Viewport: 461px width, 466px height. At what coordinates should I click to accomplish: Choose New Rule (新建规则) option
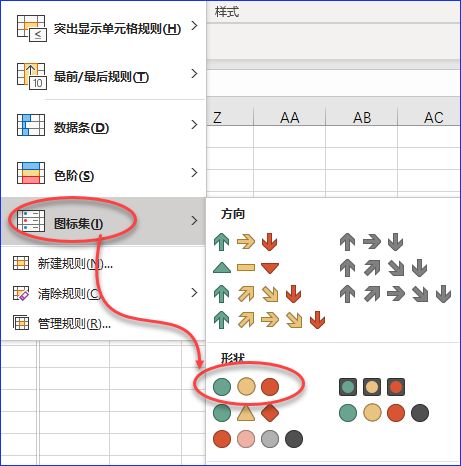point(103,263)
